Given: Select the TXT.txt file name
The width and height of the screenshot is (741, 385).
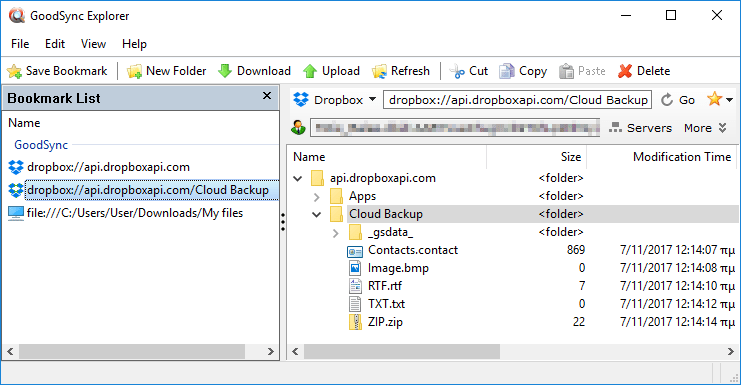Looking at the screenshot, I should tap(386, 304).
